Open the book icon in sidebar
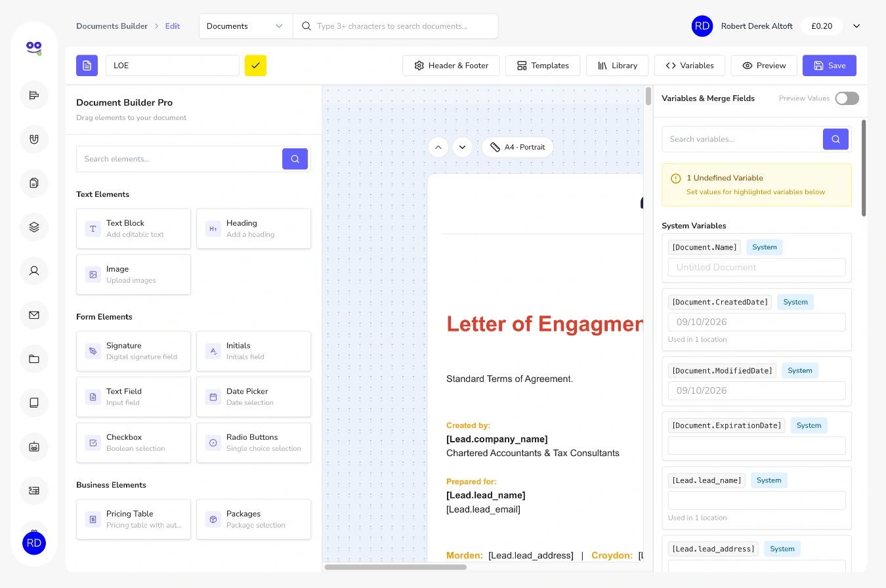 click(34, 403)
